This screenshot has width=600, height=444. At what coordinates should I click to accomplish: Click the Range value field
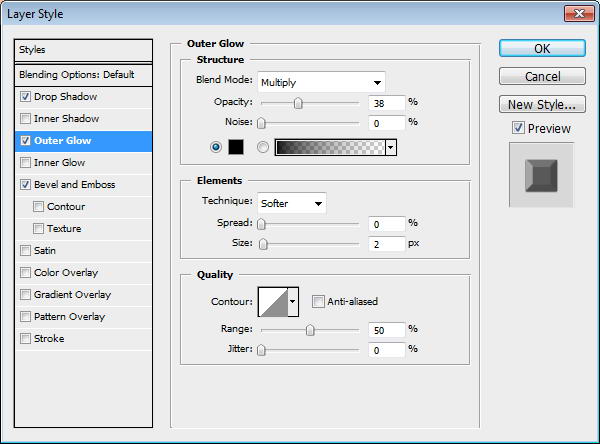(x=386, y=330)
